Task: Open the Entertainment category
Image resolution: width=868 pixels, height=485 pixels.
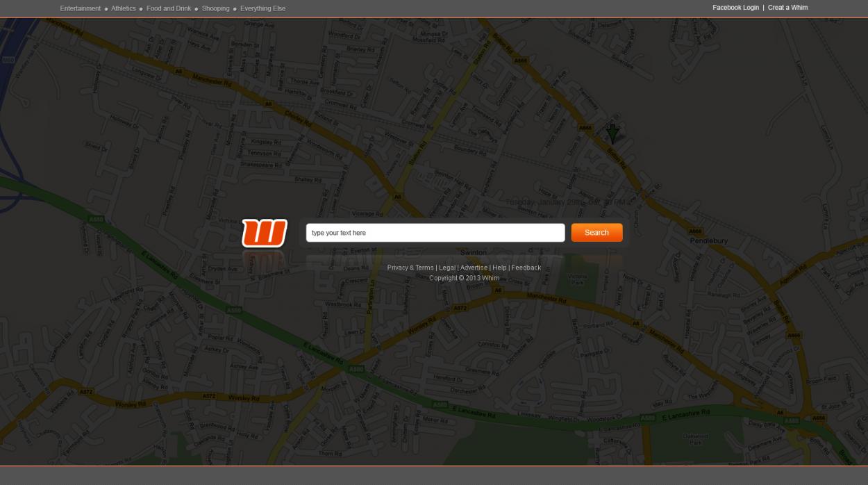Action: tap(80, 8)
